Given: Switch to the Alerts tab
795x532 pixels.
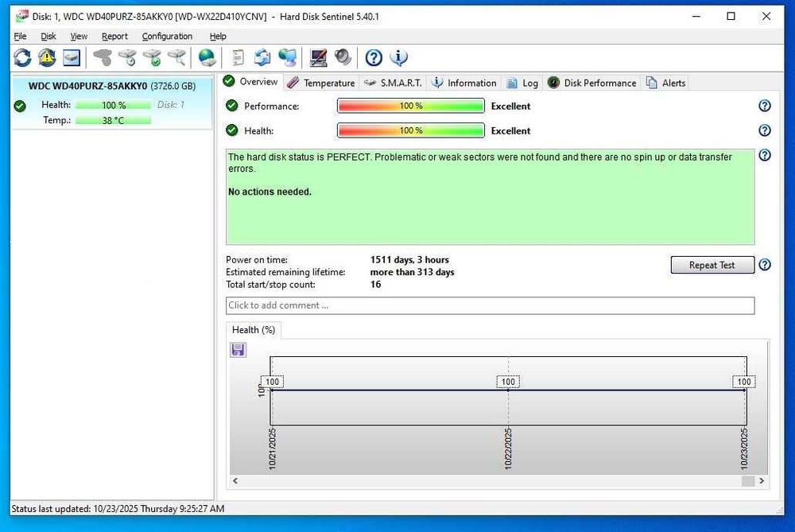Looking at the screenshot, I should pos(665,83).
